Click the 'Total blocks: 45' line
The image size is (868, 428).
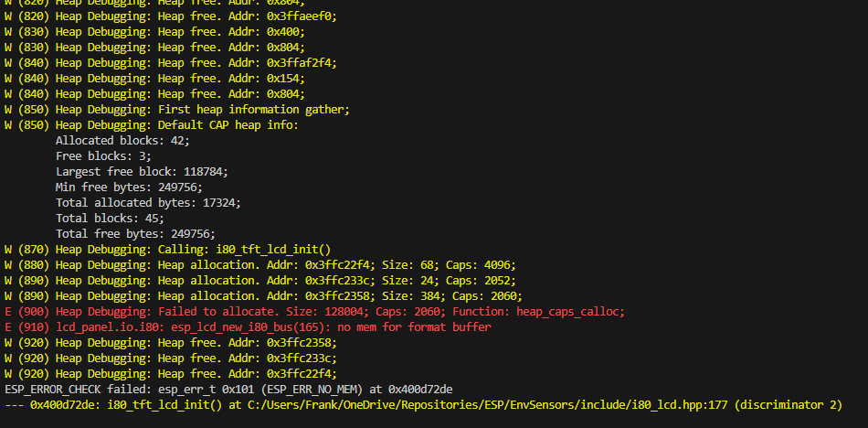click(110, 219)
